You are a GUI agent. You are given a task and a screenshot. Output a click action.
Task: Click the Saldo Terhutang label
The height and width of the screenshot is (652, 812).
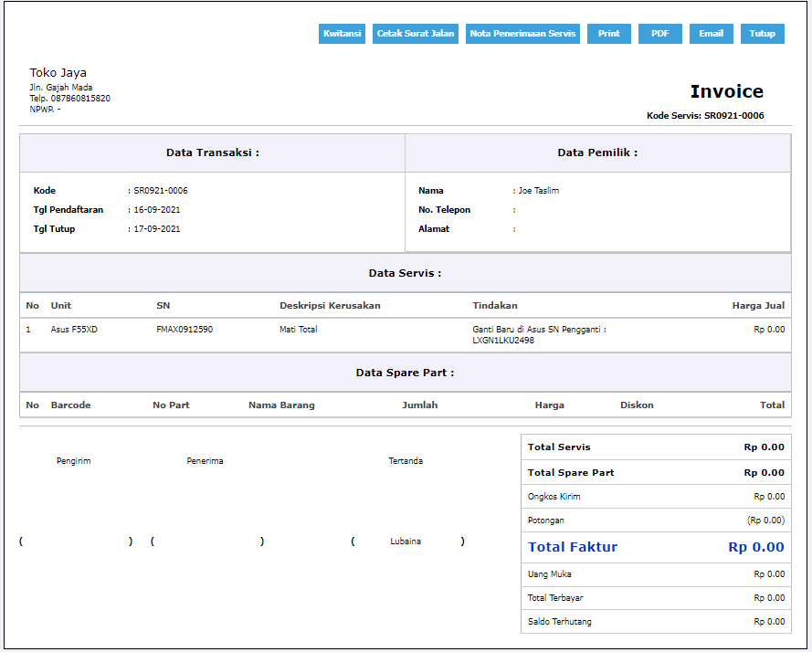(559, 622)
